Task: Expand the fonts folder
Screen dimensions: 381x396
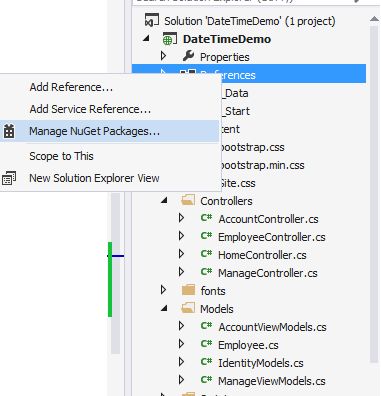Action: [163, 290]
